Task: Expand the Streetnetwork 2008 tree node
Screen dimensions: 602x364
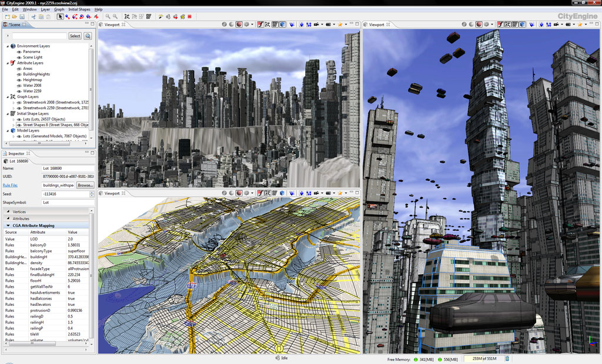Action: 14,103
